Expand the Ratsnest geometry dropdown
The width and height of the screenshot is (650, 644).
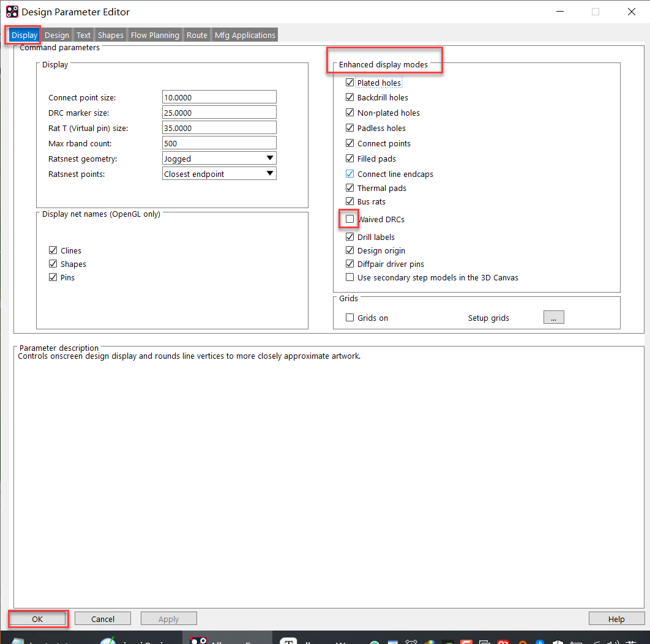(x=219, y=159)
